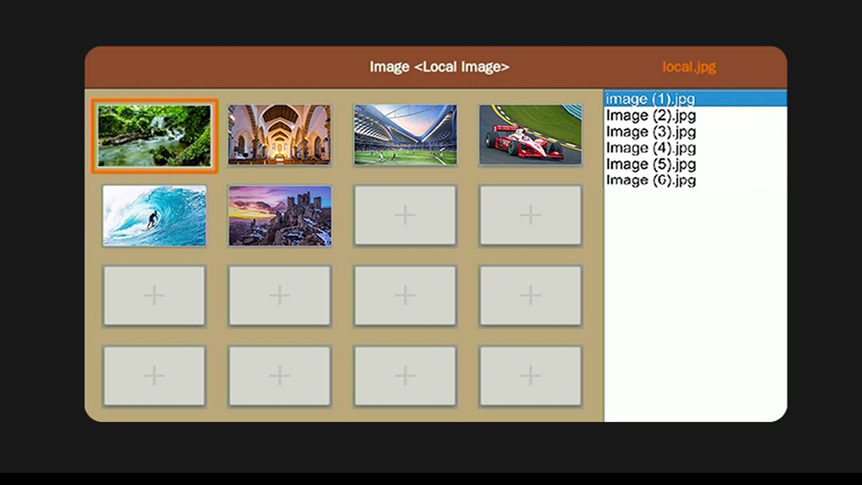The height and width of the screenshot is (485, 862).
Task: Select image (1).jpg in file list
Action: (695, 99)
